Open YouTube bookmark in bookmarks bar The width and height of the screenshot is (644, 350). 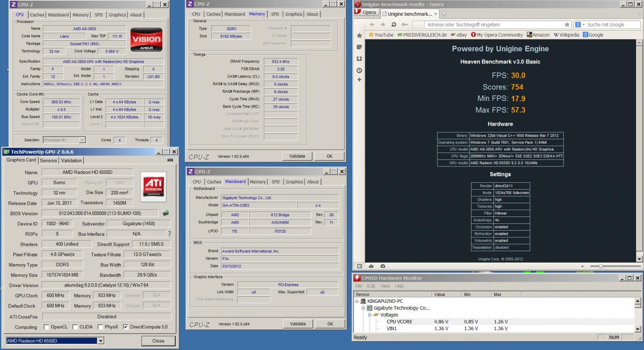pos(381,35)
